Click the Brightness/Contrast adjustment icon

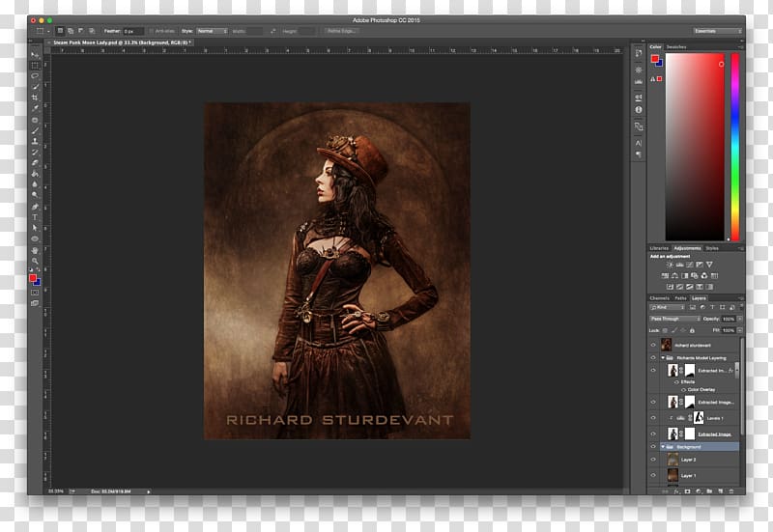pyautogui.click(x=670, y=265)
